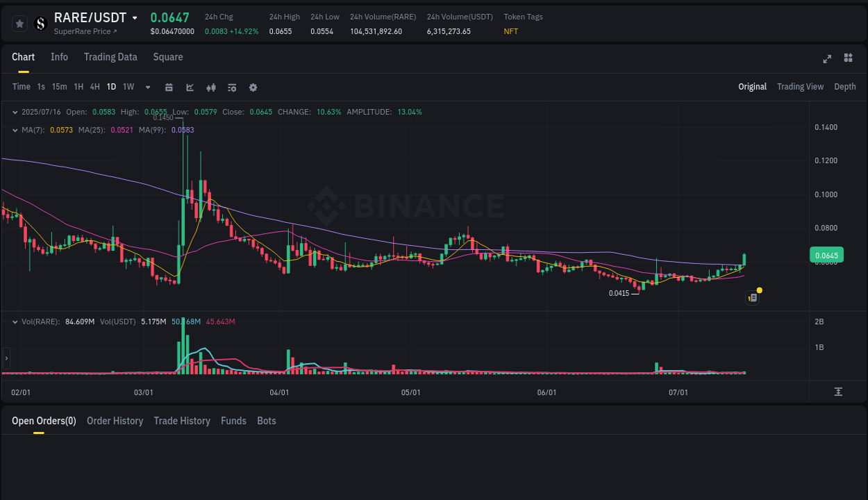Open the grid layout view icon
The width and height of the screenshot is (868, 500).
click(x=849, y=59)
